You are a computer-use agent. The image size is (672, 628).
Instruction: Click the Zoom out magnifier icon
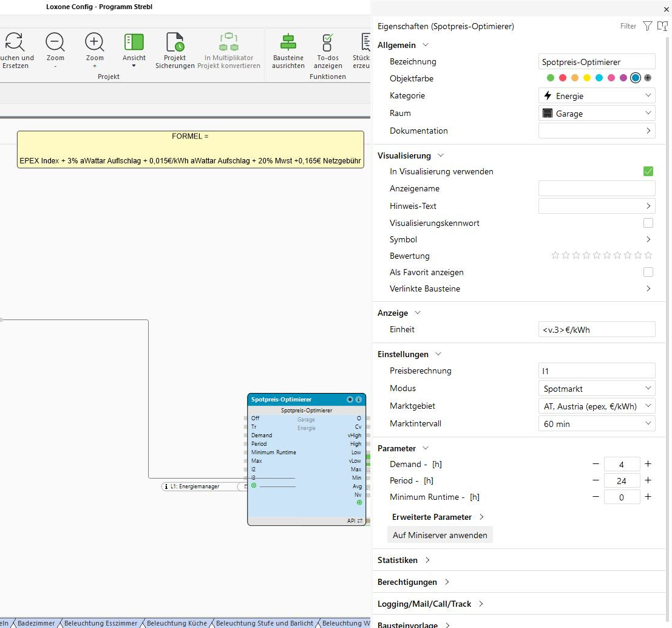[55, 43]
